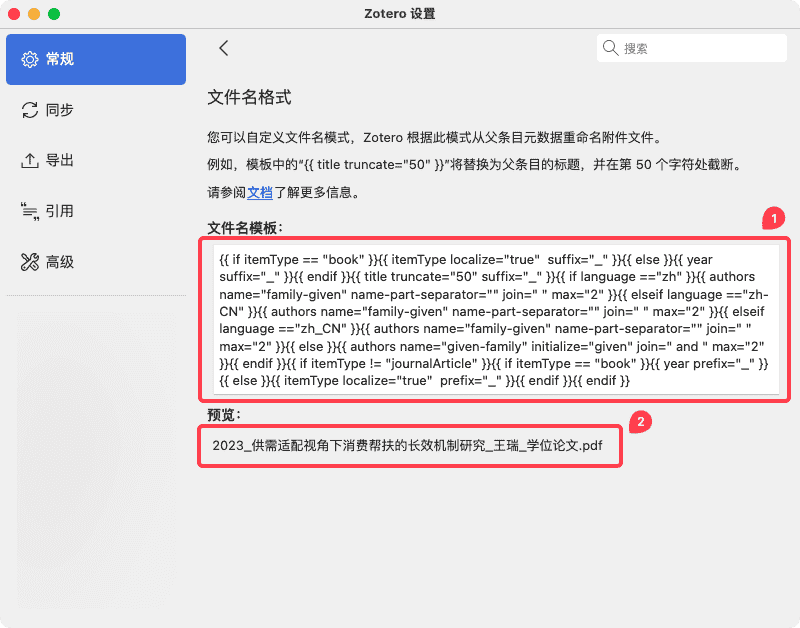Click the 高级 advanced tools icon
Screen dimensions: 800x628
pyautogui.click(x=31, y=261)
